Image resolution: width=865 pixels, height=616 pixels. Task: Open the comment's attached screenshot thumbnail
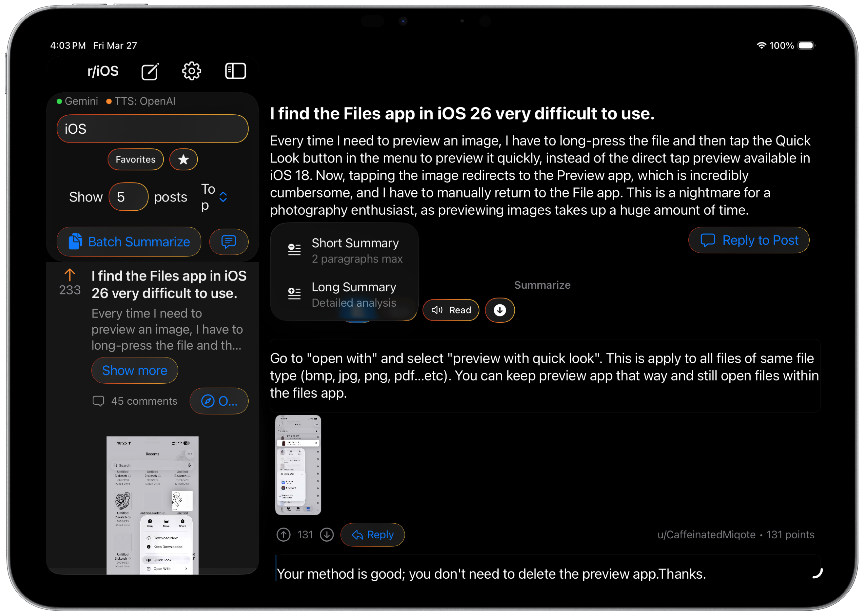[x=298, y=464]
